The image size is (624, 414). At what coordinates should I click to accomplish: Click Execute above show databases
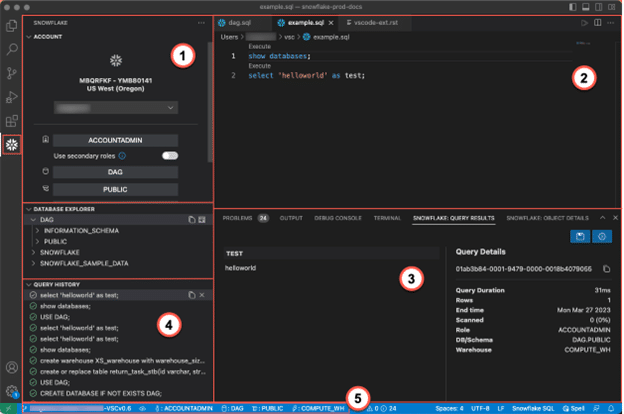tap(259, 47)
